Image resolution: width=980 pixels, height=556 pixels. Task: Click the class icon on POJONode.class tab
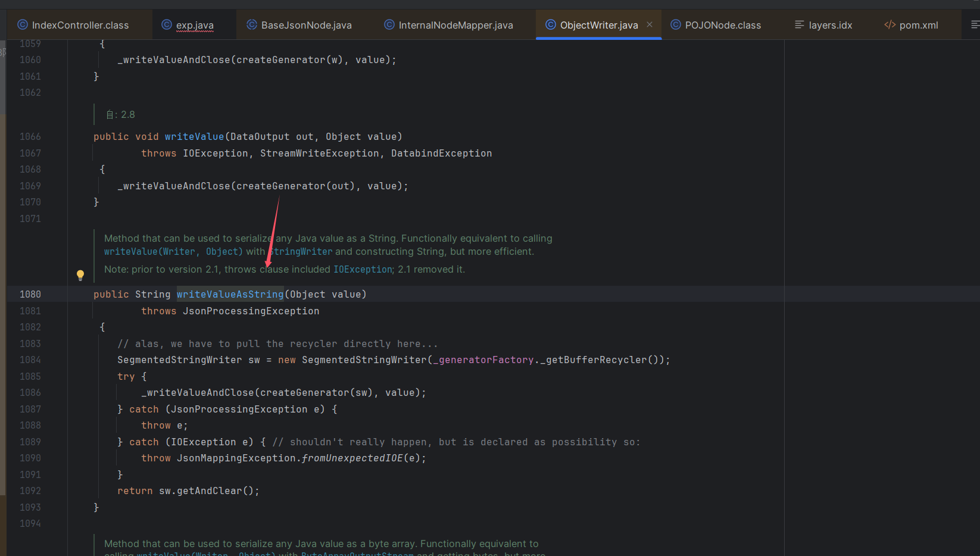point(676,24)
